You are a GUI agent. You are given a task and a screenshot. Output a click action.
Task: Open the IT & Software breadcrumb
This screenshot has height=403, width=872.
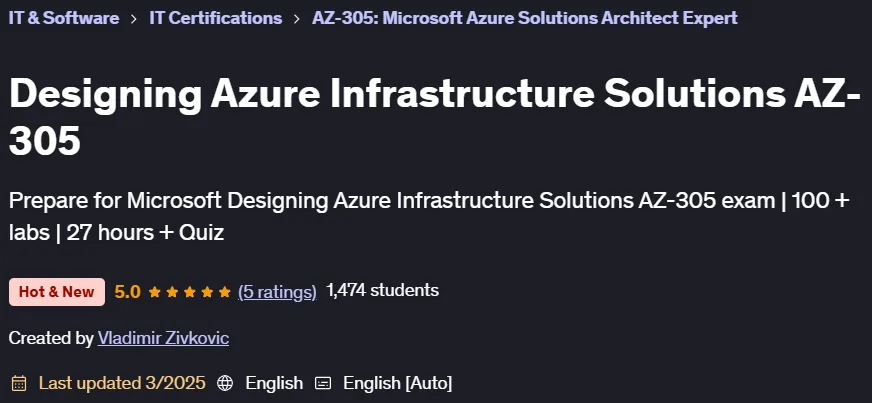pyautogui.click(x=64, y=18)
